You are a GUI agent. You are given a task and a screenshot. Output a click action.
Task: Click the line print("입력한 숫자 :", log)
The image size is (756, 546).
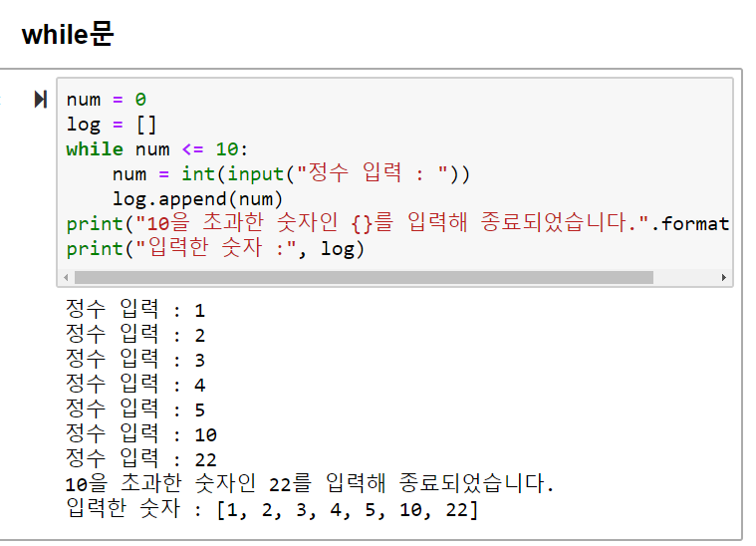(x=215, y=248)
